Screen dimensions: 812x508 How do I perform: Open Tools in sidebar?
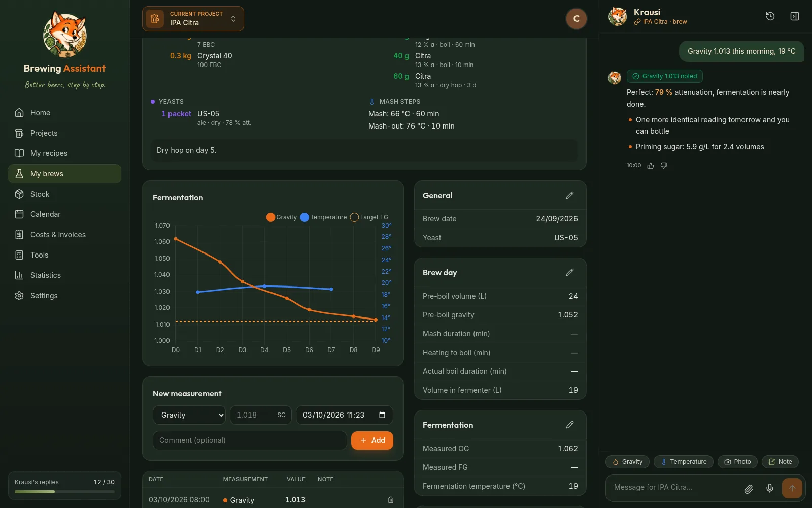[x=65, y=255]
